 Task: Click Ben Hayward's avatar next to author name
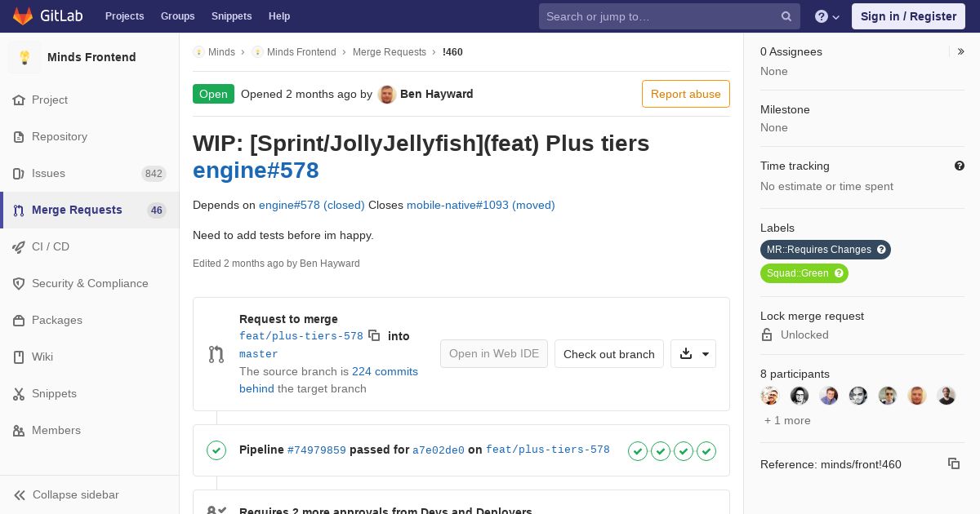pos(387,94)
